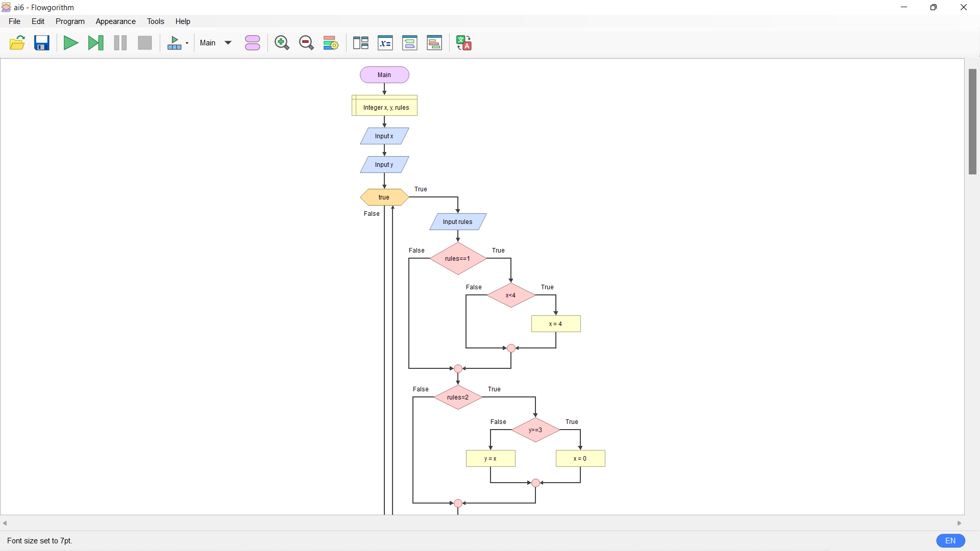Open the Appearance menu
This screenshot has height=551, width=980.
tap(115, 21)
